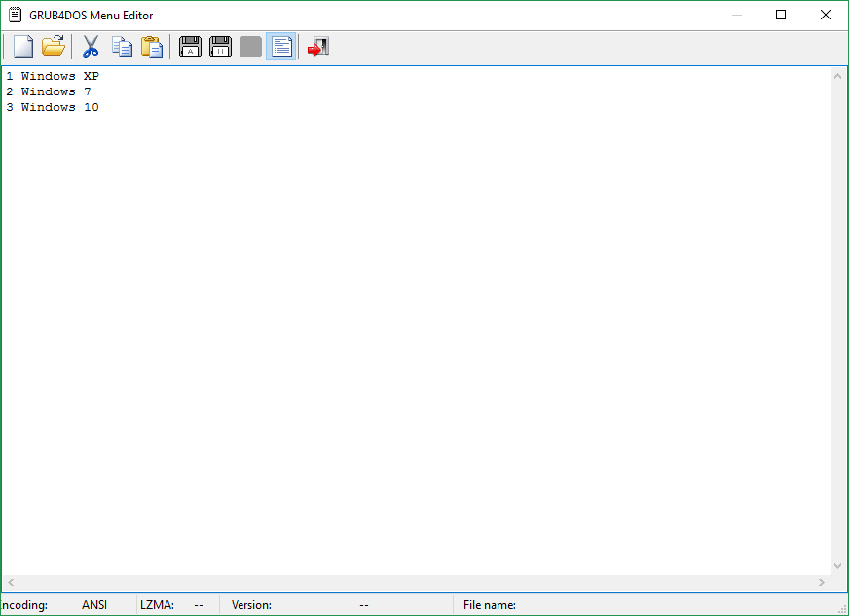
Task: Click the gray square toolbar button
Action: coord(250,47)
